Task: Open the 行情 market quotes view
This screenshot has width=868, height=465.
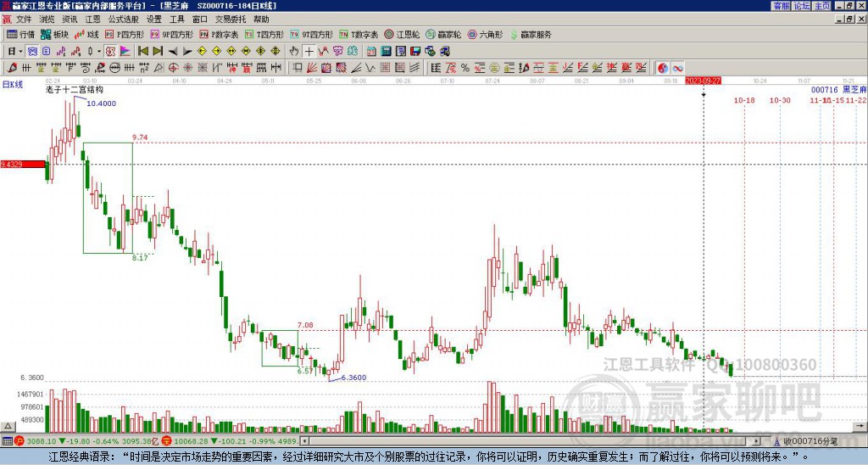Action: [x=20, y=34]
